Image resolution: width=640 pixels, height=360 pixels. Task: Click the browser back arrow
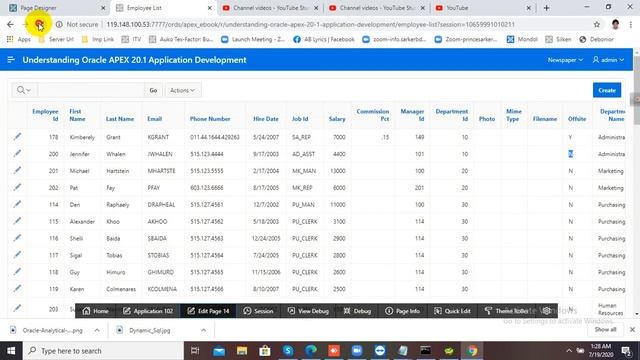click(10, 24)
